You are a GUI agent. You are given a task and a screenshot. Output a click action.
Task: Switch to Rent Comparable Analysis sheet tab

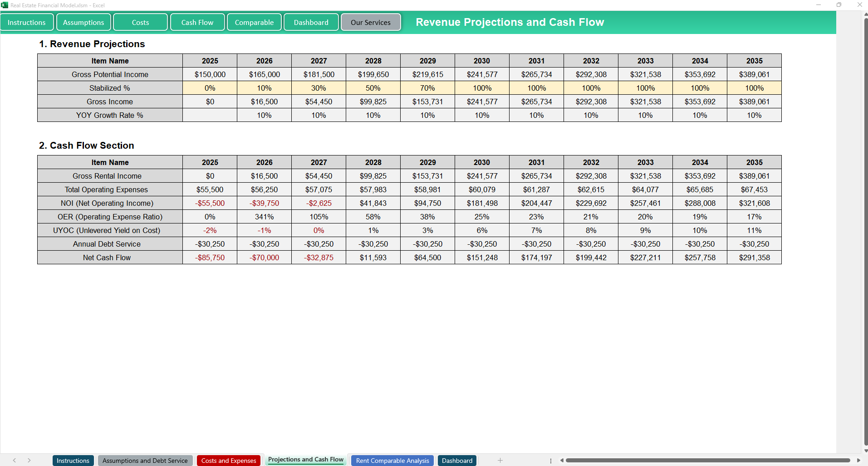click(x=392, y=461)
